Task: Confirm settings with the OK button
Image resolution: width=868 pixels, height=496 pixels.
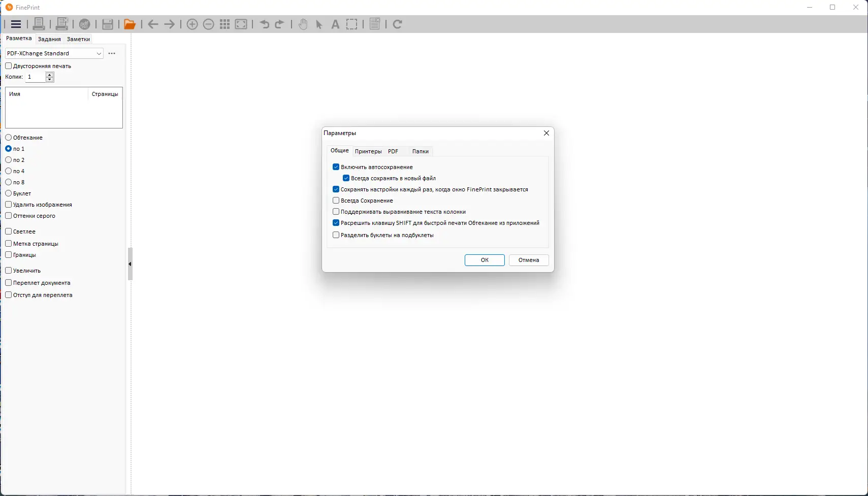Action: click(484, 260)
